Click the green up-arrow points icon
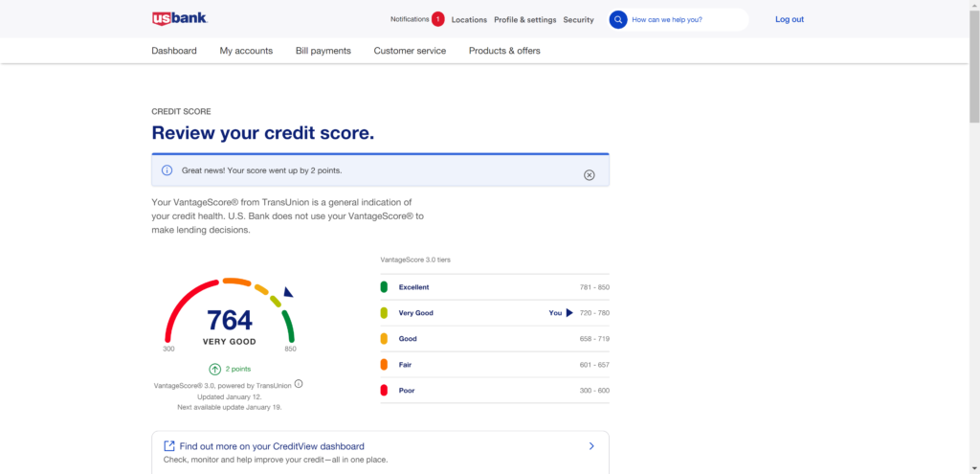This screenshot has width=980, height=474. (x=215, y=369)
